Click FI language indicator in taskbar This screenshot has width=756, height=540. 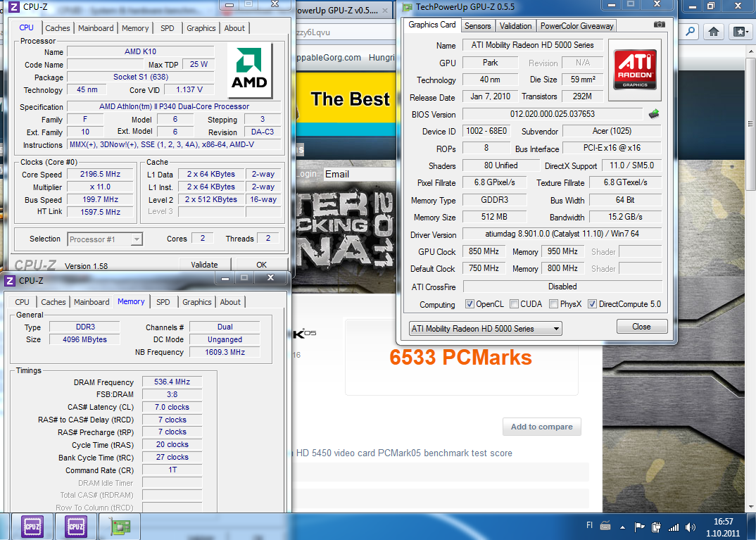[589, 525]
